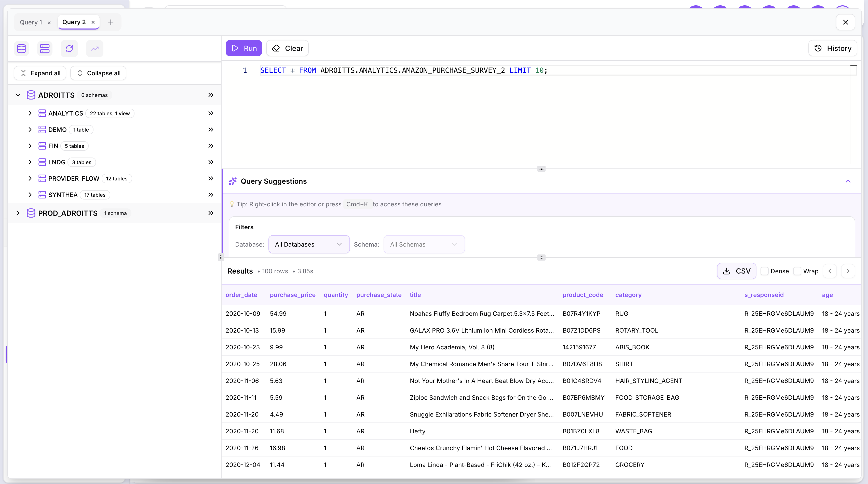This screenshot has width=868, height=484.
Task: Collapse the Query Suggestions section
Action: pyautogui.click(x=848, y=181)
